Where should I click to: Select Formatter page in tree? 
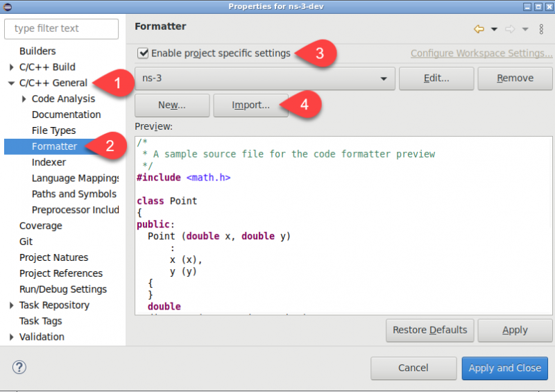tap(55, 146)
